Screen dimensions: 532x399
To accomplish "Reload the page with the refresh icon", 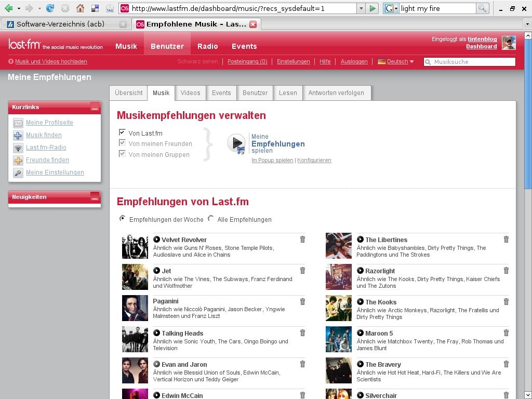I will pyautogui.click(x=50, y=8).
